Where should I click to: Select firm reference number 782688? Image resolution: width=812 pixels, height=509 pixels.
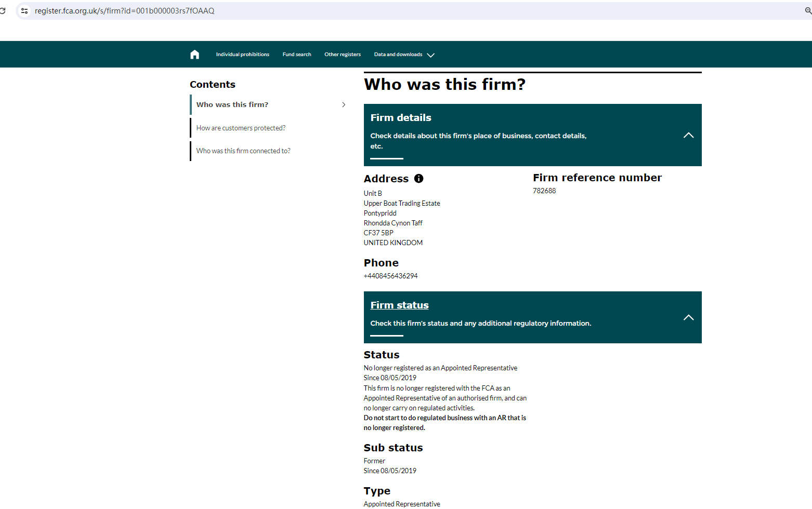coord(544,191)
